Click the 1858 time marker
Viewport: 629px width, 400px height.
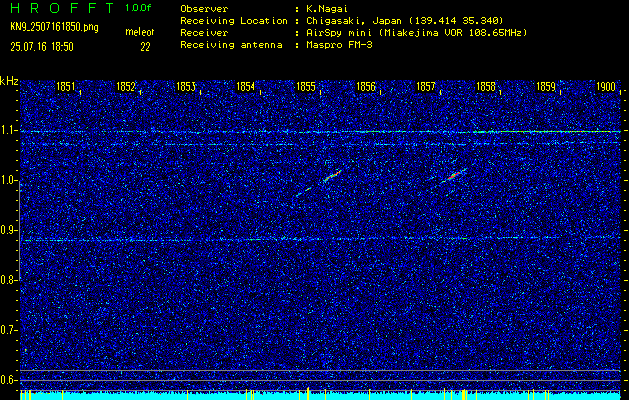(486, 87)
